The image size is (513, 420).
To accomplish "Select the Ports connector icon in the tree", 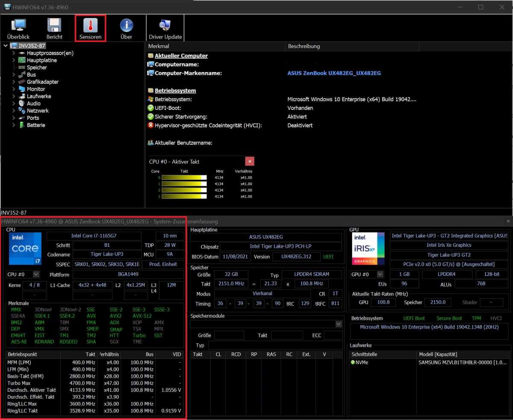I will (22, 118).
